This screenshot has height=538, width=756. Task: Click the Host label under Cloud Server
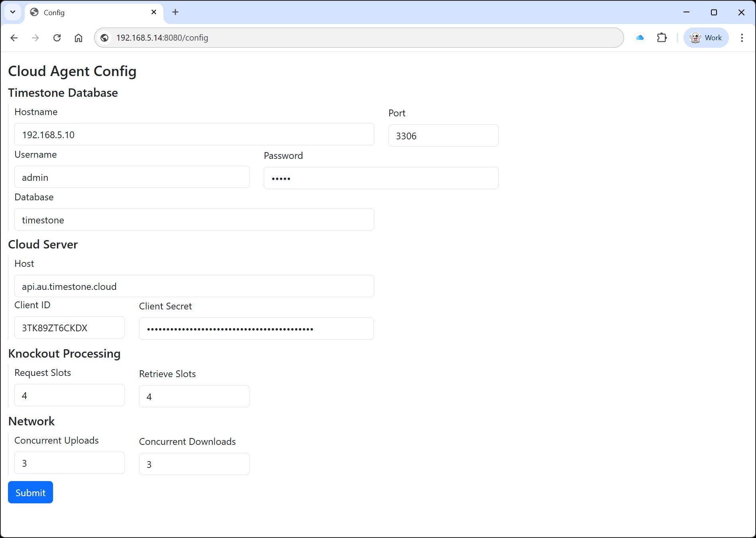pyautogui.click(x=24, y=264)
